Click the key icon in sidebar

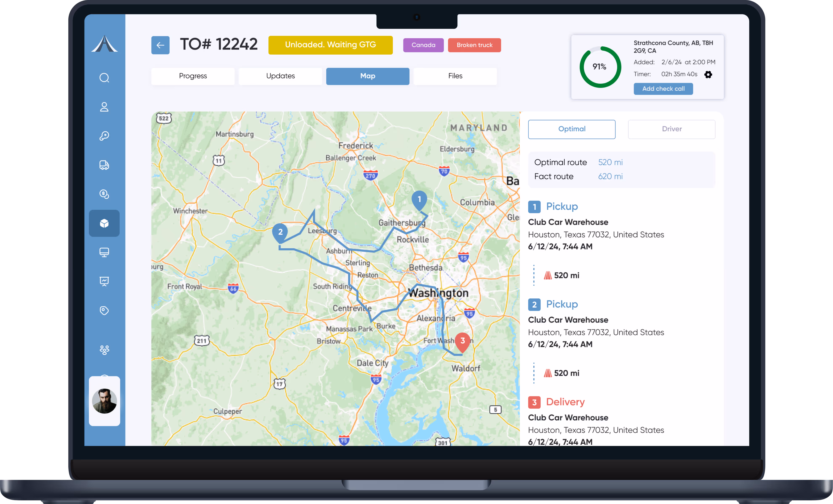(104, 136)
